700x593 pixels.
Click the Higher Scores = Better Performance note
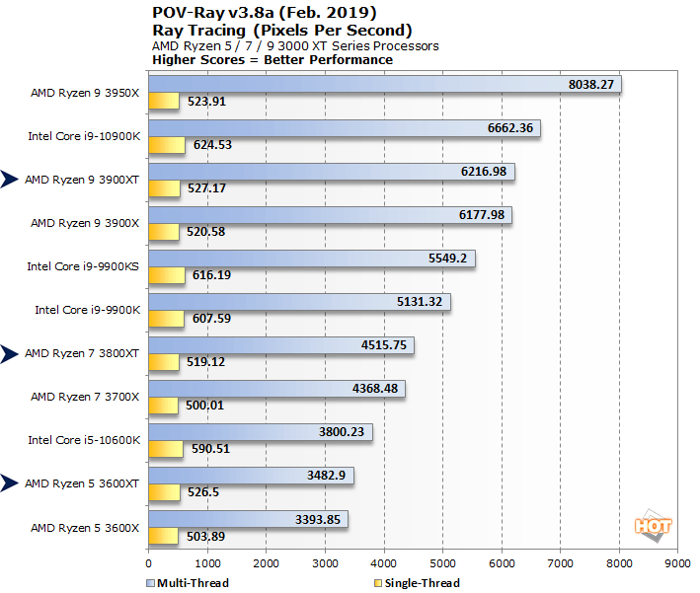pos(272,60)
